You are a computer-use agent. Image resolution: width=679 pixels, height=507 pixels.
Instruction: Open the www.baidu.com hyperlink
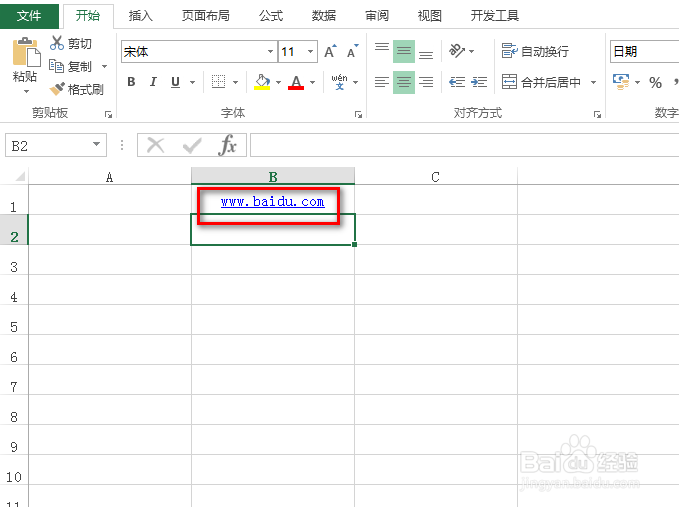pos(272,202)
